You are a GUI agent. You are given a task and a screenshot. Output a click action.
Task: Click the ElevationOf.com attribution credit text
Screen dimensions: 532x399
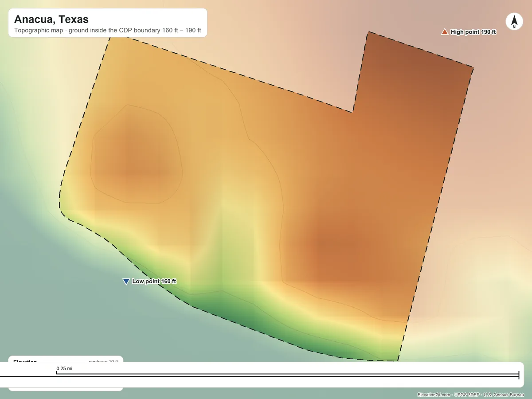click(x=471, y=395)
